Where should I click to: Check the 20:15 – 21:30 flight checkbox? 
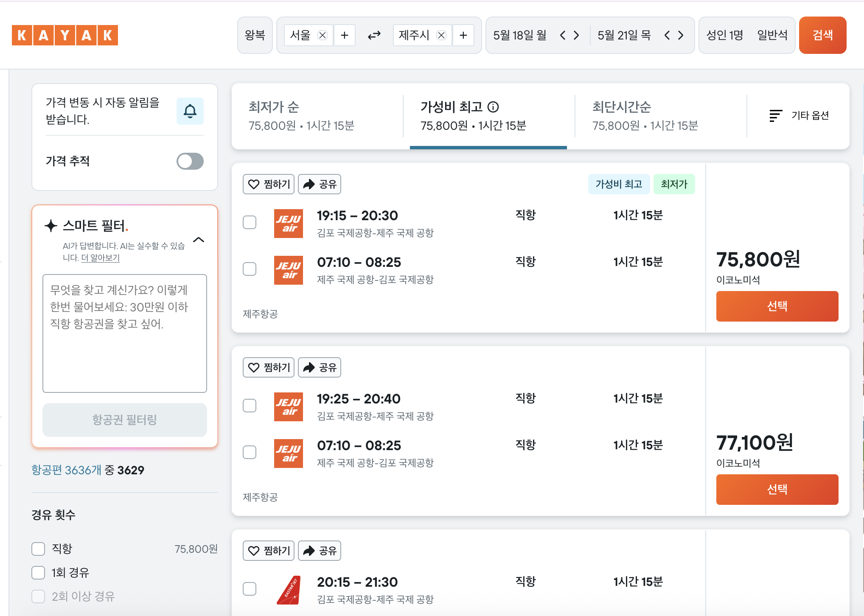click(250, 589)
